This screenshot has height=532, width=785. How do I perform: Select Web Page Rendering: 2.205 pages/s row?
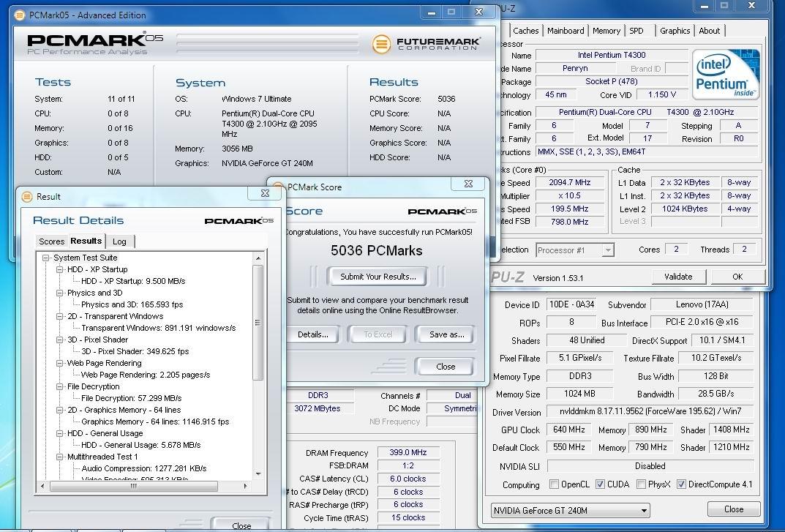click(x=145, y=375)
